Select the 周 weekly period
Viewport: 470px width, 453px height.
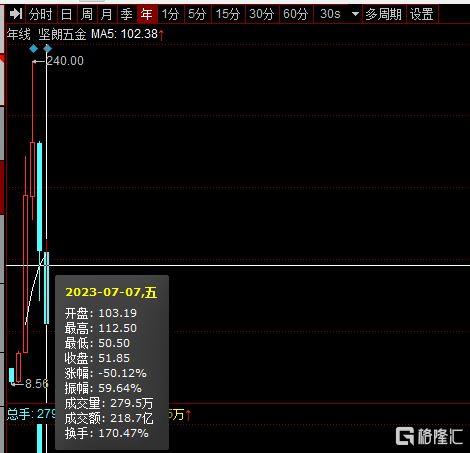pyautogui.click(x=87, y=14)
